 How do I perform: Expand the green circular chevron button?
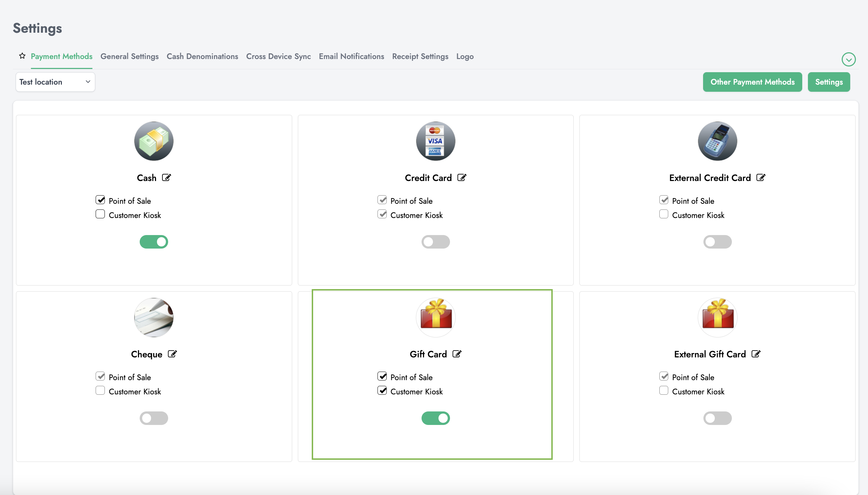(848, 59)
